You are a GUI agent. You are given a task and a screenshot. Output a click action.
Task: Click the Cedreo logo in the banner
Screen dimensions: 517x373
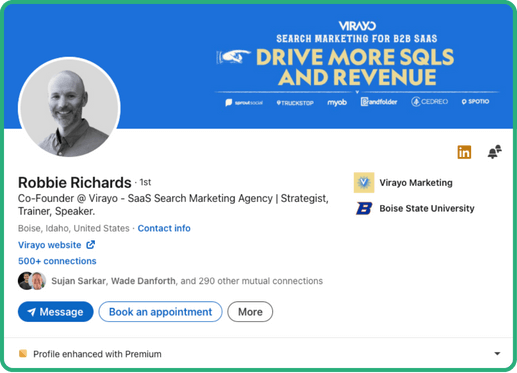(430, 102)
